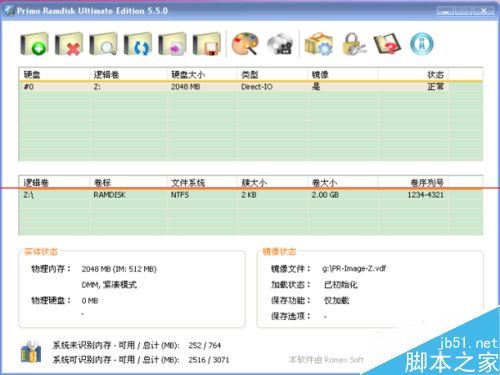Click the 252 / 764 unrecognized memory value
This screenshot has height=375, width=500.
[x=205, y=345]
